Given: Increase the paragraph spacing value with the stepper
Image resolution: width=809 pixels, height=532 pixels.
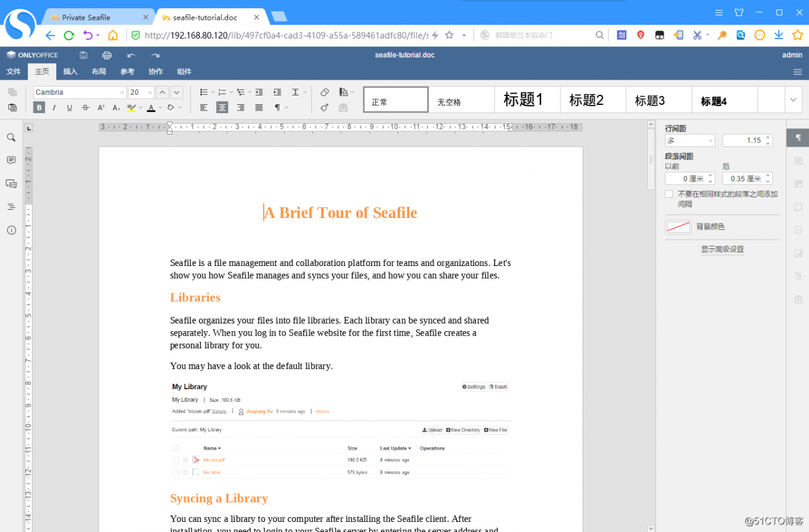Looking at the screenshot, I should tap(769, 175).
